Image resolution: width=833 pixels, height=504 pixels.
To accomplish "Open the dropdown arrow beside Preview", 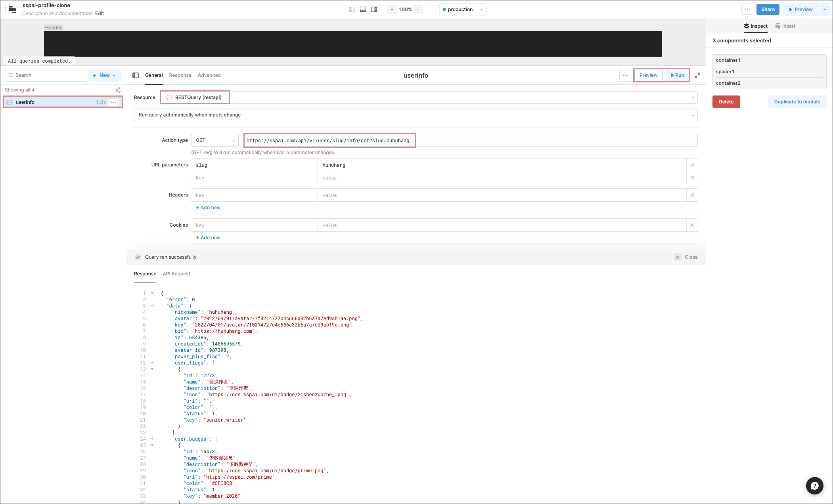I will 825,10.
